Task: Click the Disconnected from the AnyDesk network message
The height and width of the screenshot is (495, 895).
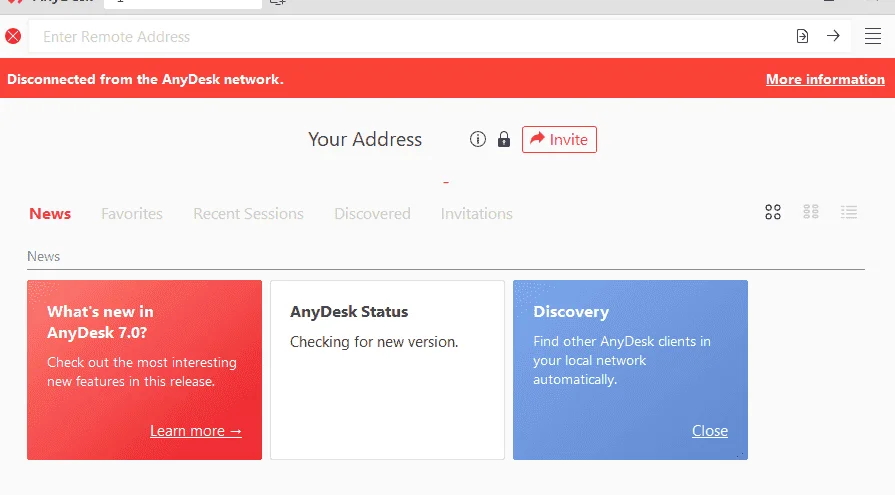Action: [145, 79]
